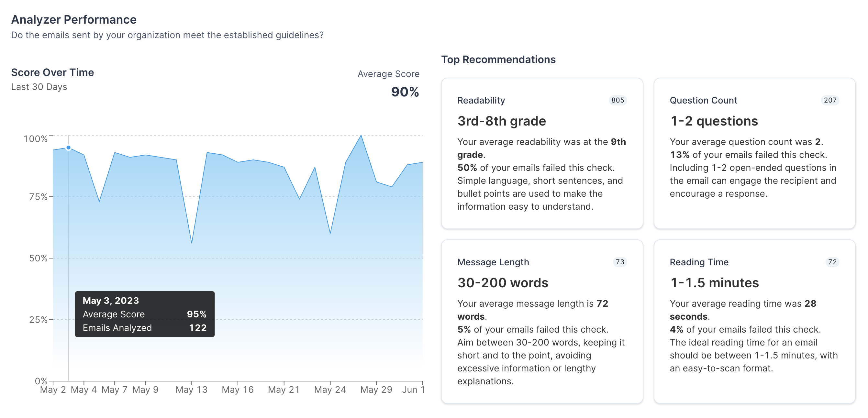Click the Jun 1 axis label

point(413,390)
